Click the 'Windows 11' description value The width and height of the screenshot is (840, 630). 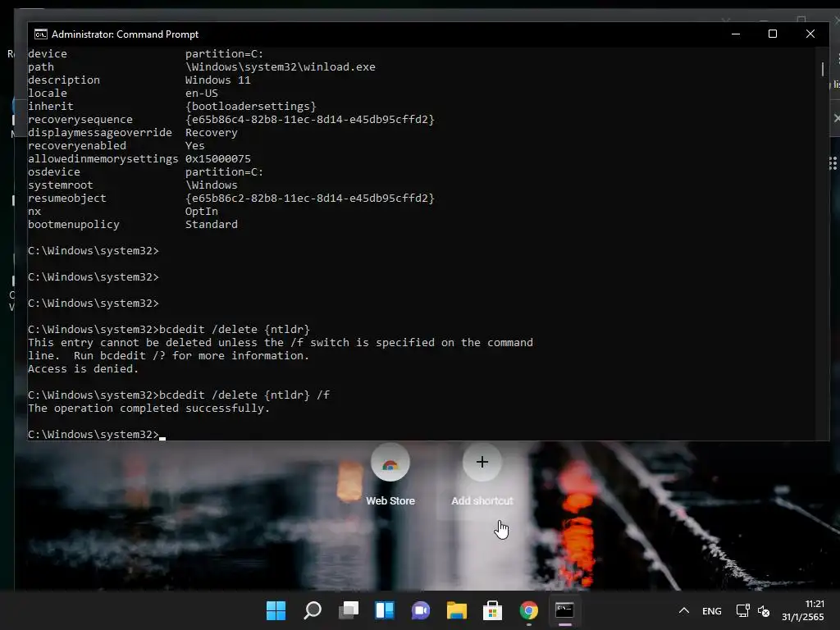point(218,80)
